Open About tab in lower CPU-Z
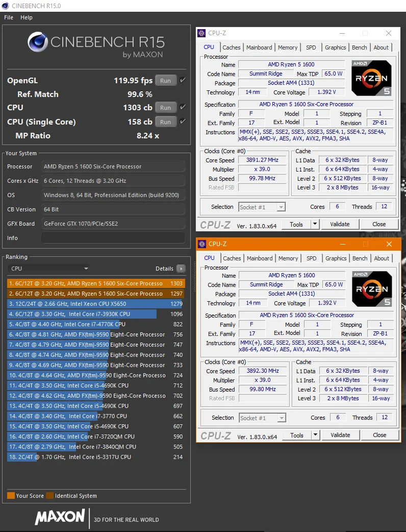Screen dimensions: 406x532 click(x=382, y=258)
